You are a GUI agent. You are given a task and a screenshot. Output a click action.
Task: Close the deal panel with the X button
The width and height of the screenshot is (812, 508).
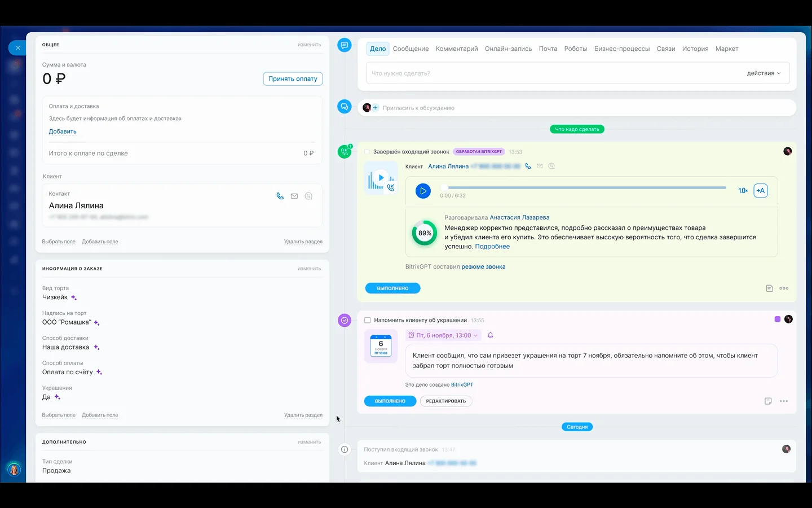tap(17, 48)
